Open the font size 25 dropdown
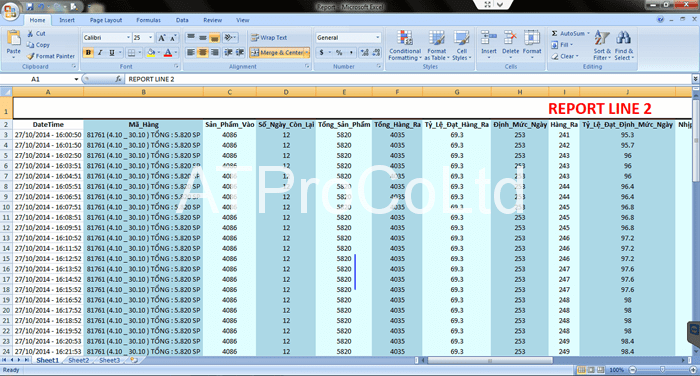Viewport: 700px width, 376px height. pos(150,38)
